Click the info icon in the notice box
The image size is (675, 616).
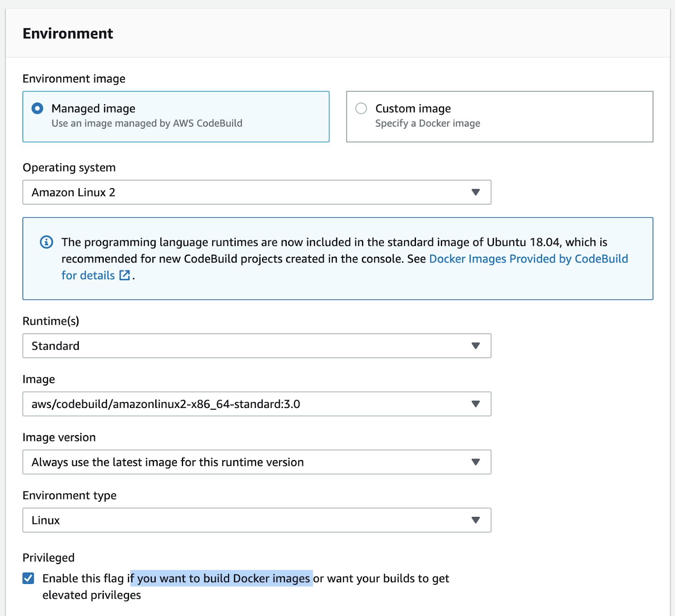click(46, 242)
